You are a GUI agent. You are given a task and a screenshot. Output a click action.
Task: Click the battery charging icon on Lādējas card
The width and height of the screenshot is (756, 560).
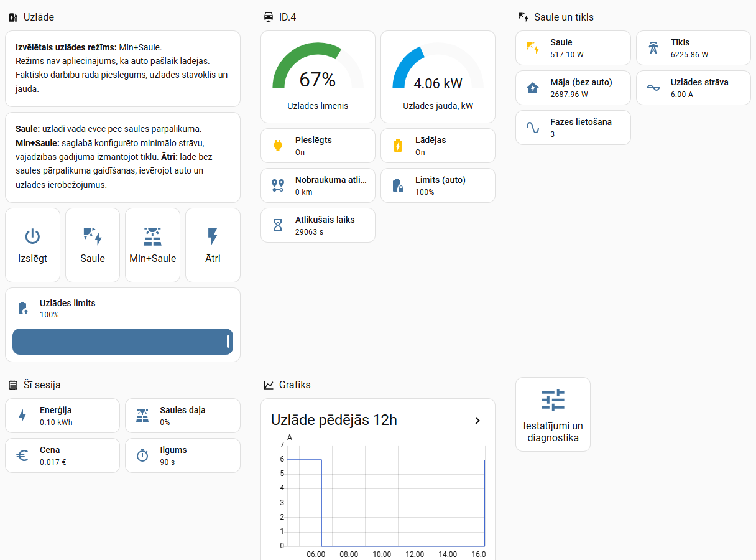click(x=398, y=146)
